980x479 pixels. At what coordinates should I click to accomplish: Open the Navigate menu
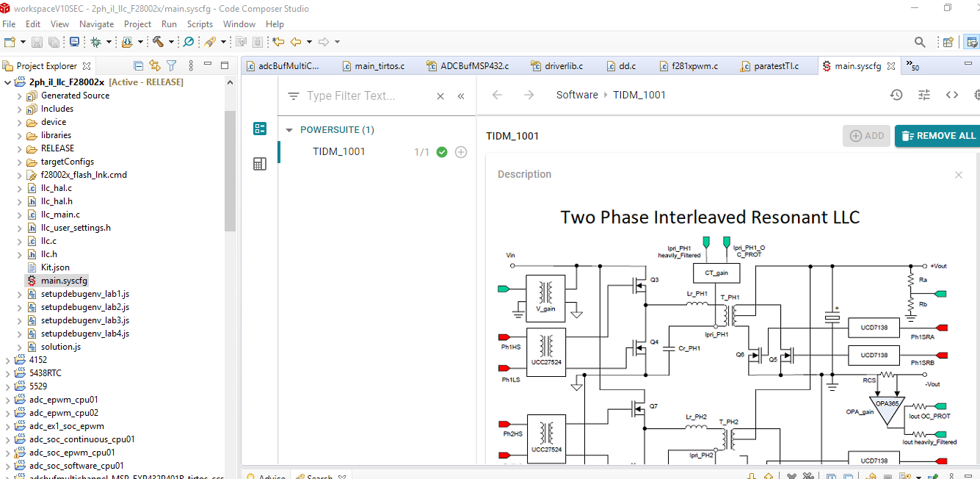[x=97, y=24]
